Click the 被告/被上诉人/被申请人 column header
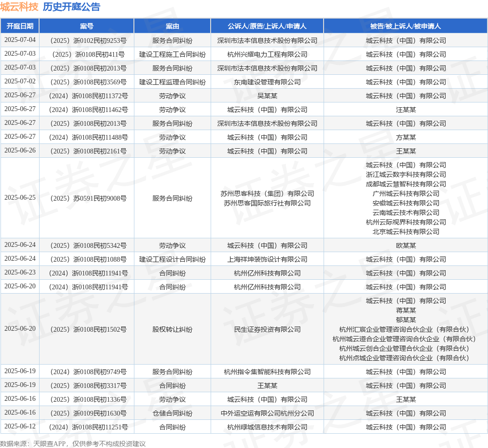The width and height of the screenshot is (488, 448). click(x=406, y=26)
